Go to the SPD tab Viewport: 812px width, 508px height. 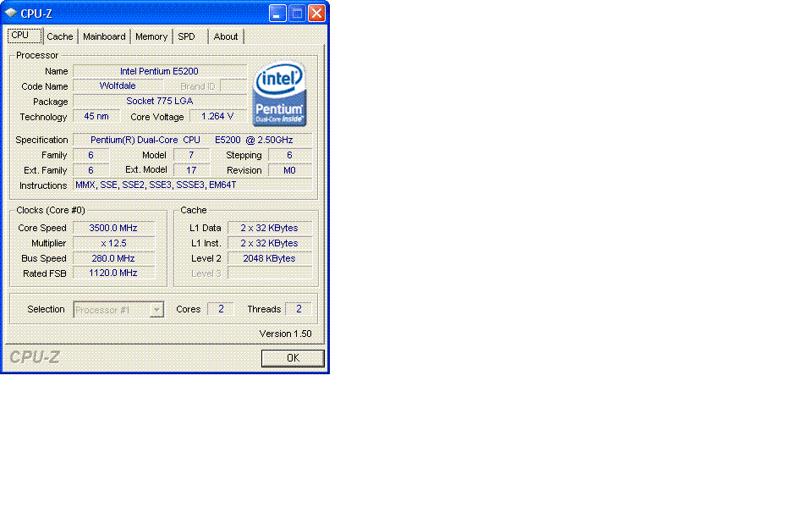point(186,36)
